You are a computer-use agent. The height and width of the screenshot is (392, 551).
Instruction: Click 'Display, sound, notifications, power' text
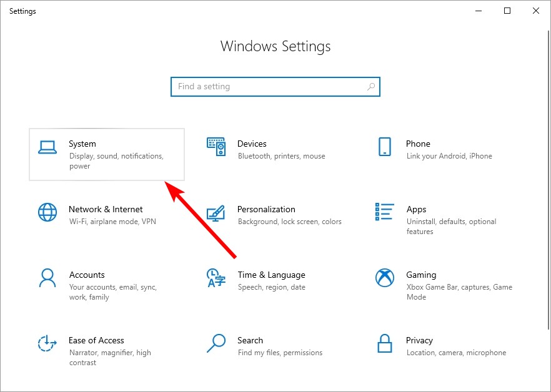[x=116, y=161]
